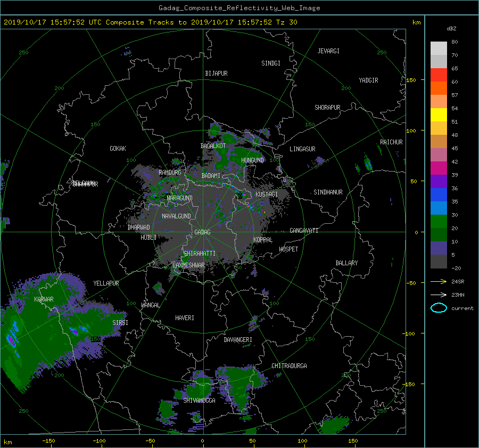Screen dimensions: 479x448
Task: Click the cyan current ellipse legend icon
Action: (x=439, y=308)
